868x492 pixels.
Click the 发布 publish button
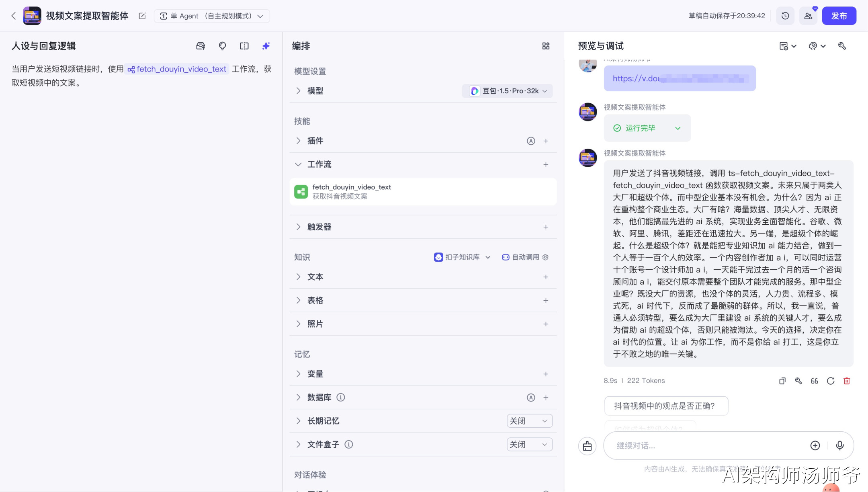pyautogui.click(x=839, y=16)
